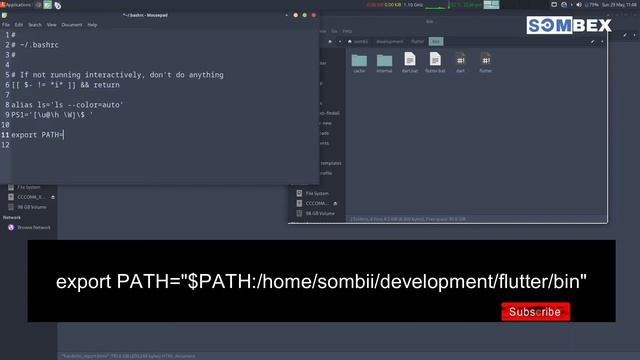Click the file manager status bar text
This screenshot has height=360, width=640.
pyautogui.click(x=408, y=219)
